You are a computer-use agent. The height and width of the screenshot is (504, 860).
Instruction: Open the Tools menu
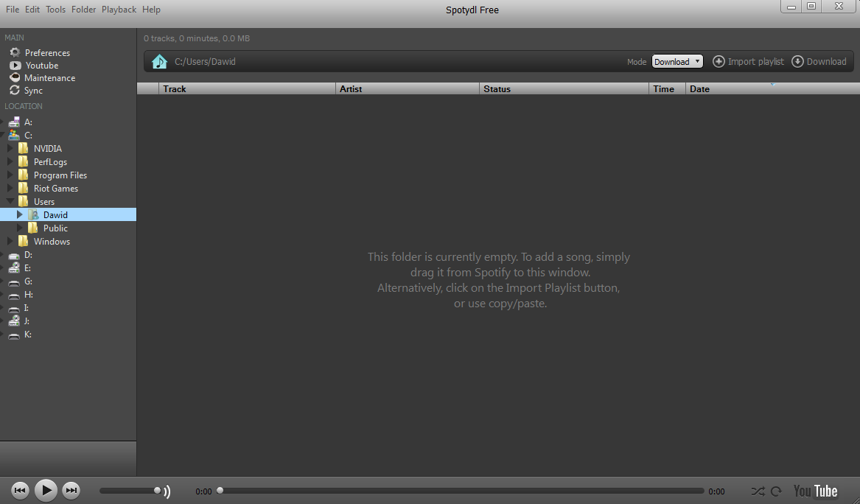point(55,10)
